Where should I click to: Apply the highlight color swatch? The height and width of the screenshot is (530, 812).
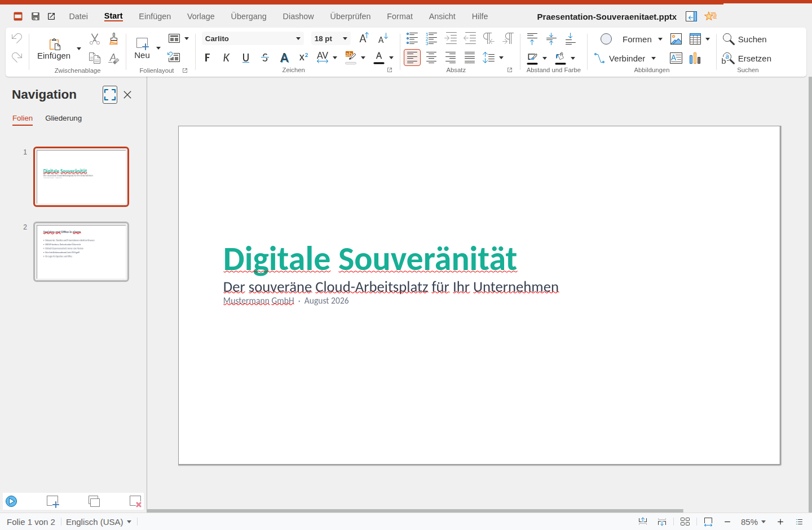click(x=351, y=58)
